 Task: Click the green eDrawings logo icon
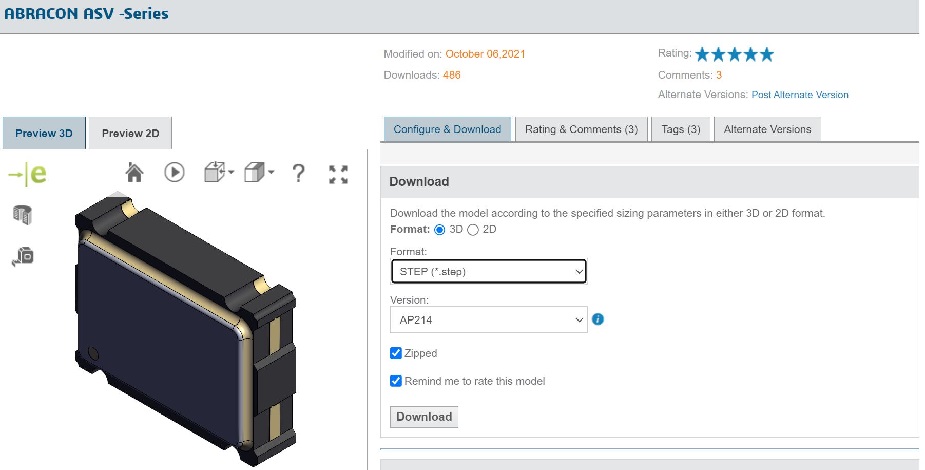[x=27, y=174]
